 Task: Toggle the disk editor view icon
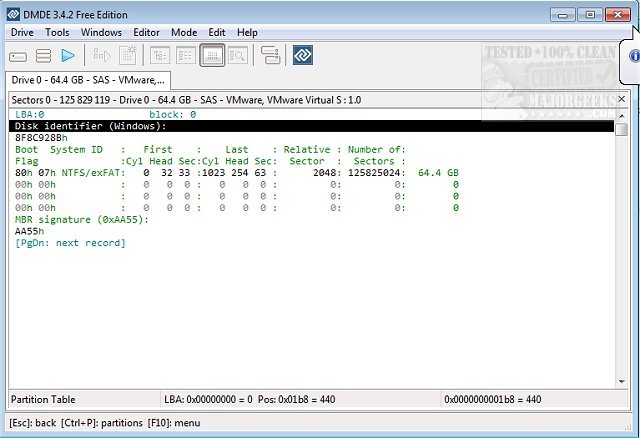[x=212, y=55]
